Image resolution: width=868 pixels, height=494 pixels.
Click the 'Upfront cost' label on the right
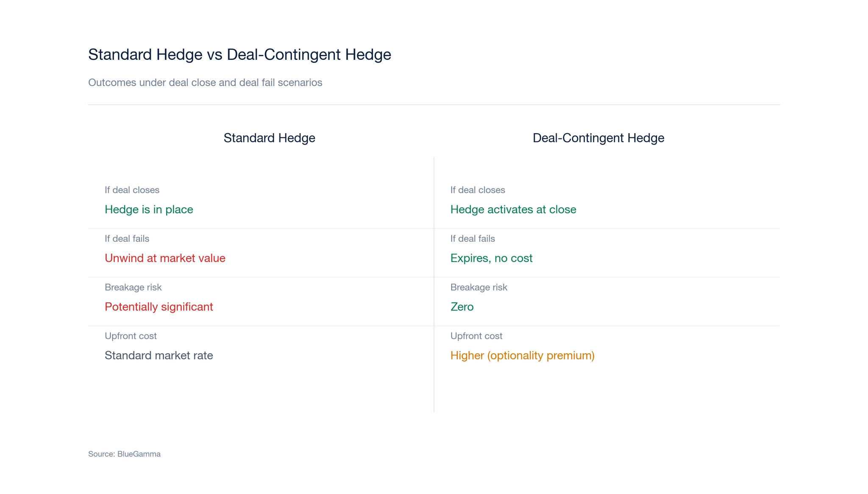(x=476, y=335)
